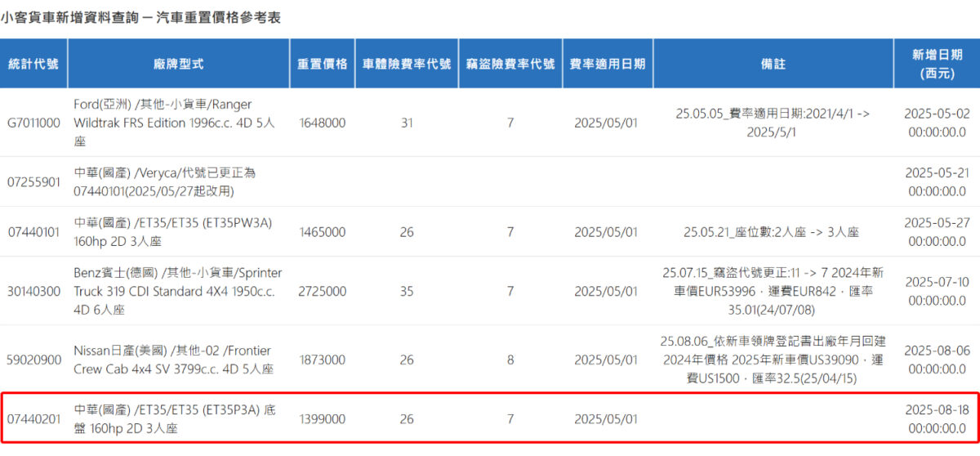Image resolution: width=980 pixels, height=456 pixels.
Task: Click the 備註 column header
Action: pyautogui.click(x=773, y=64)
